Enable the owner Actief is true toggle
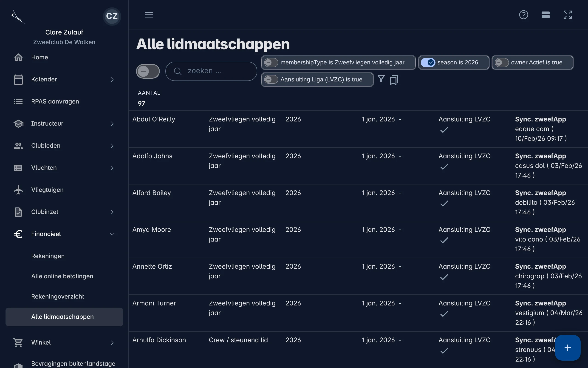 pyautogui.click(x=501, y=63)
